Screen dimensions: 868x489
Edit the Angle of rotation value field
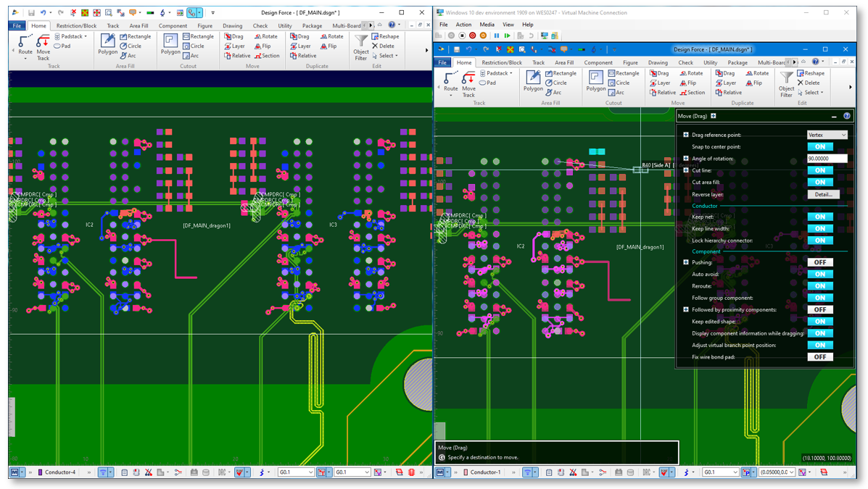pyautogui.click(x=827, y=158)
